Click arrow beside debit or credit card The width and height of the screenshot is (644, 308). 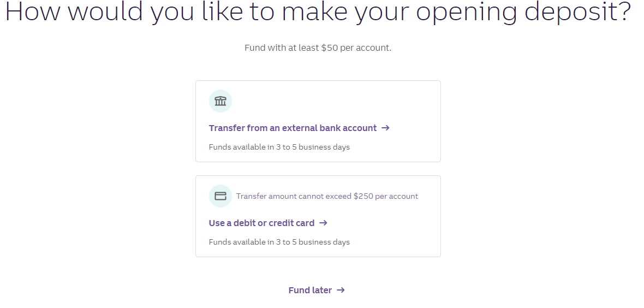pos(323,223)
